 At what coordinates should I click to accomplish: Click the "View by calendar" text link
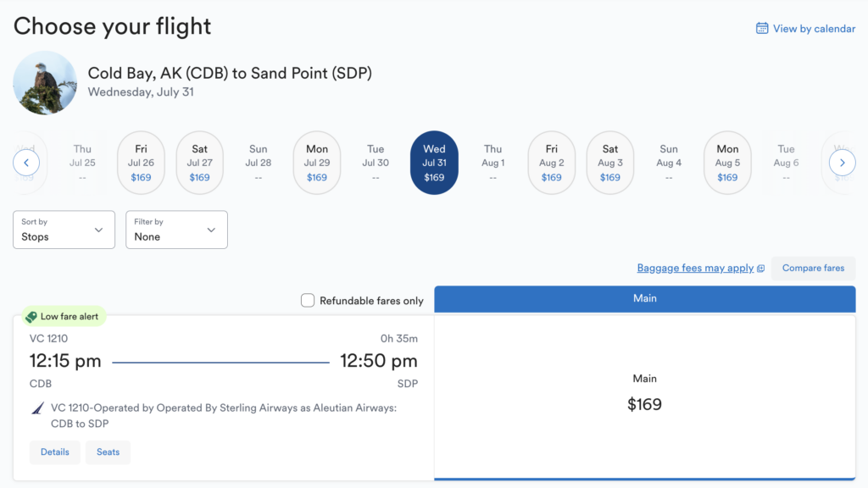[812, 28]
